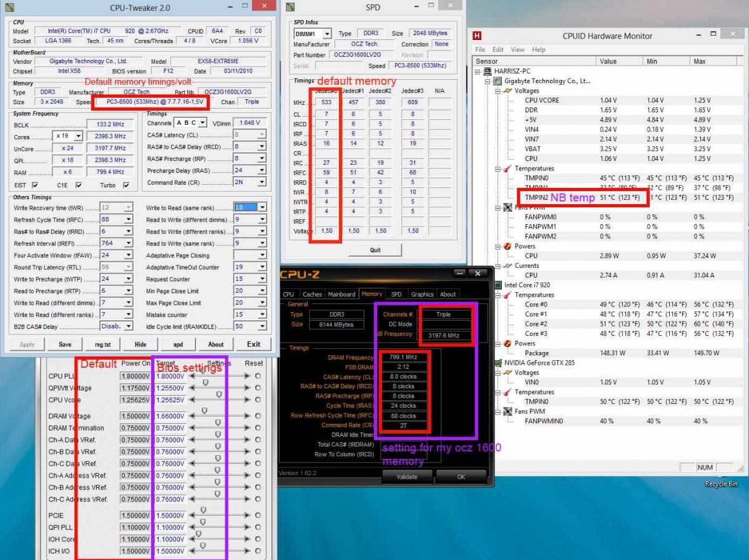The width and height of the screenshot is (749, 560).
Task: Click Powers flame icon above Package row
Action: click(507, 343)
